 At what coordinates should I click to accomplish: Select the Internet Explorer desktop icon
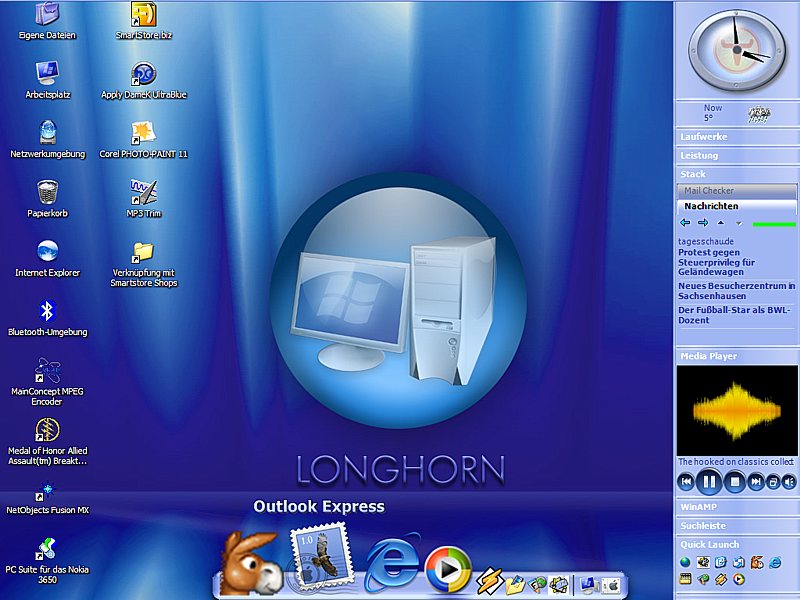tap(47, 258)
